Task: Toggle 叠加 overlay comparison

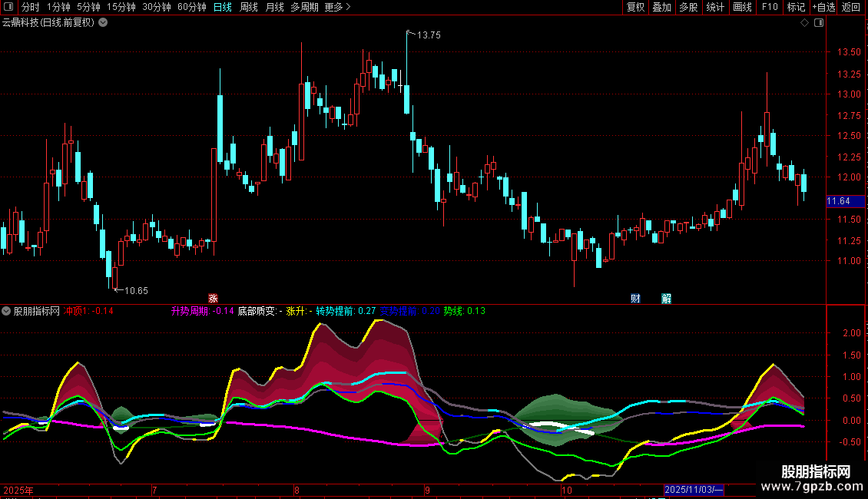Action: tap(661, 7)
